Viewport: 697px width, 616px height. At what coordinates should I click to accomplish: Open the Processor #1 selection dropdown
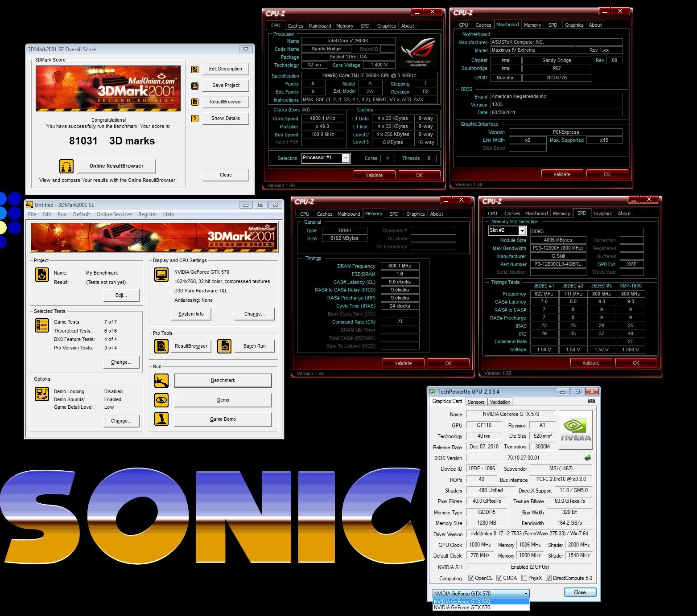point(326,158)
